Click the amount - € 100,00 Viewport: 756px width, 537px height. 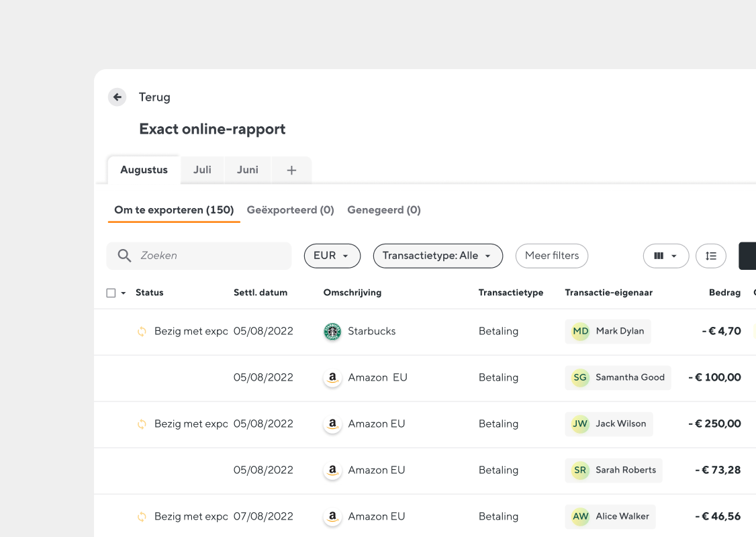pos(714,377)
